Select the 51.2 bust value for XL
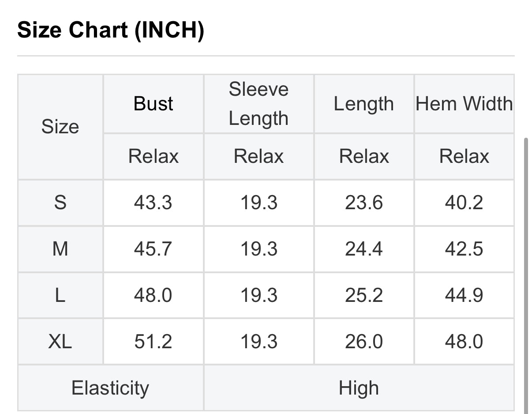532x414 pixels. coord(153,342)
